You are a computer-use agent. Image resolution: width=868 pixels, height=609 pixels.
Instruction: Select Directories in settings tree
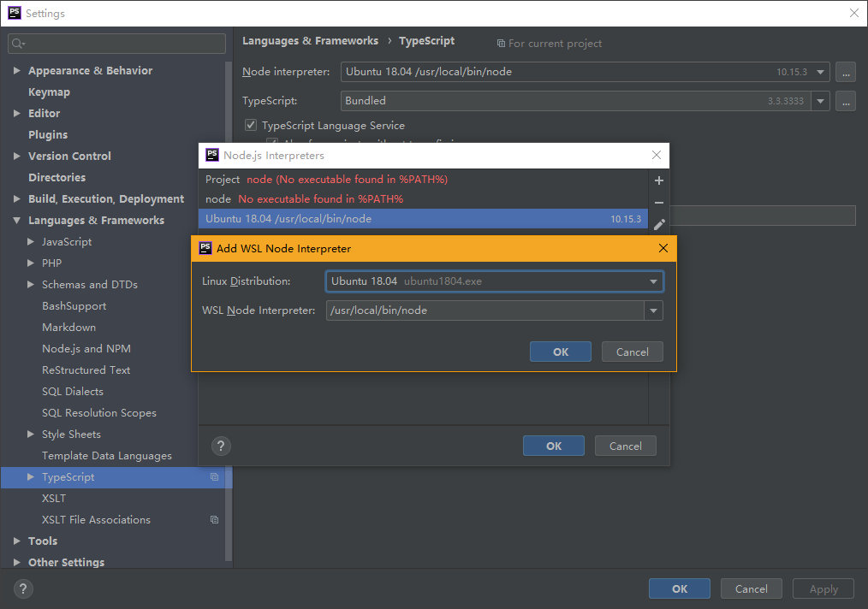[x=57, y=178]
